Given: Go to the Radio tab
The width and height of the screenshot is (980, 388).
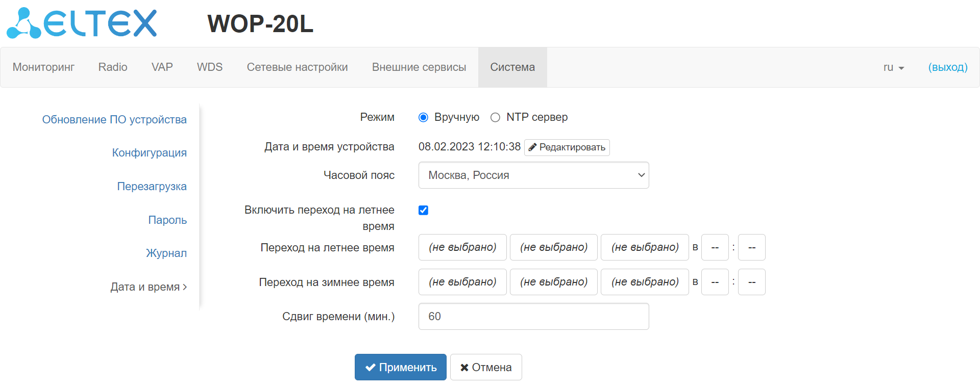Looking at the screenshot, I should (113, 67).
